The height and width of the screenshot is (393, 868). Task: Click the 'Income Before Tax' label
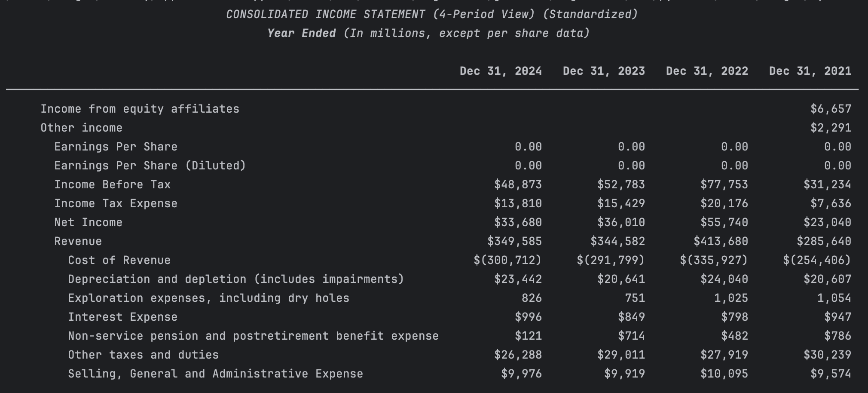pos(113,184)
